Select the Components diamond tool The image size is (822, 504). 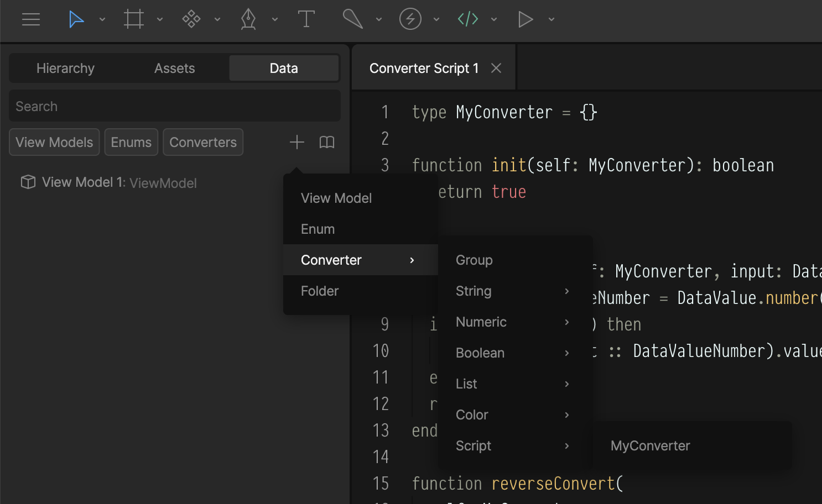[x=191, y=19]
